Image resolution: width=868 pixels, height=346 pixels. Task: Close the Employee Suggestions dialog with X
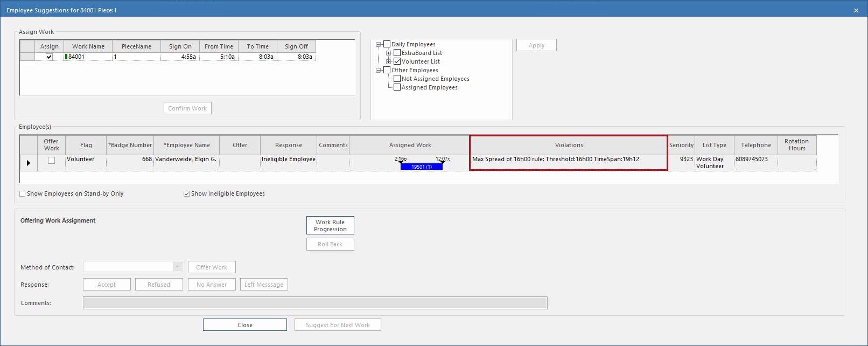tap(856, 10)
